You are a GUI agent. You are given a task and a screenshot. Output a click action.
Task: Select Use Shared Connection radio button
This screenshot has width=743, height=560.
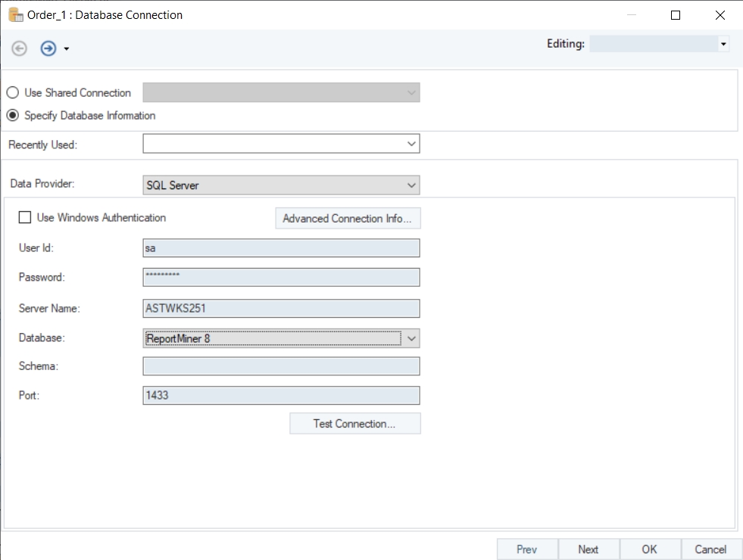pos(12,92)
